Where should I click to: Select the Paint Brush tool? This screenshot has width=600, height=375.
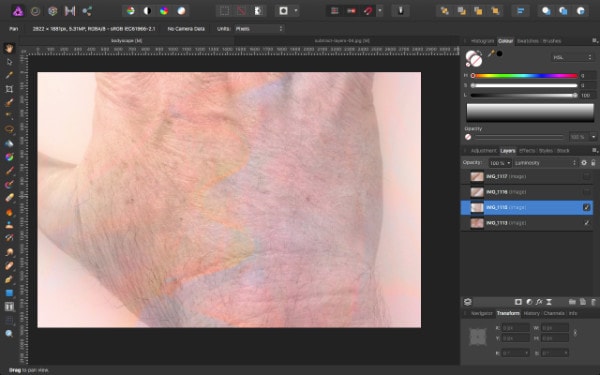pyautogui.click(x=9, y=171)
